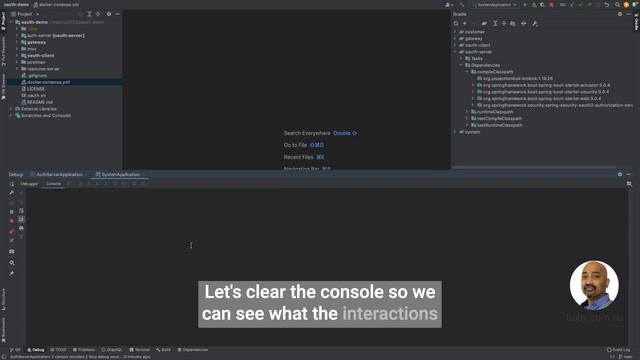Select the postman folder
The width and height of the screenshot is (640, 360).
(x=36, y=62)
